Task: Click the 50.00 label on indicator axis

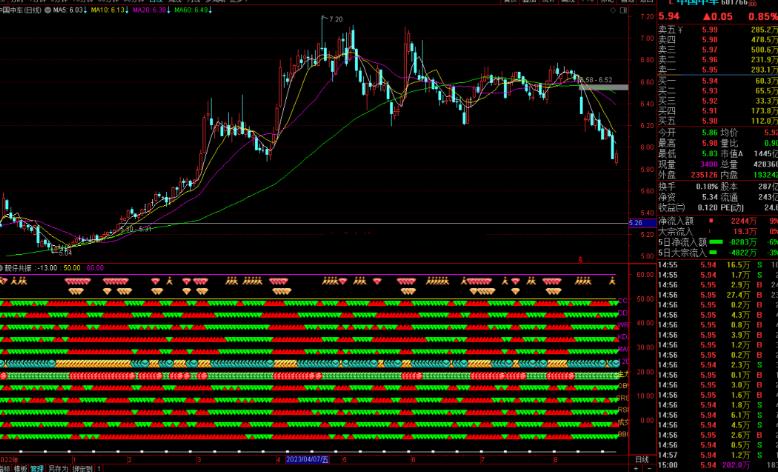Action: 645,299
